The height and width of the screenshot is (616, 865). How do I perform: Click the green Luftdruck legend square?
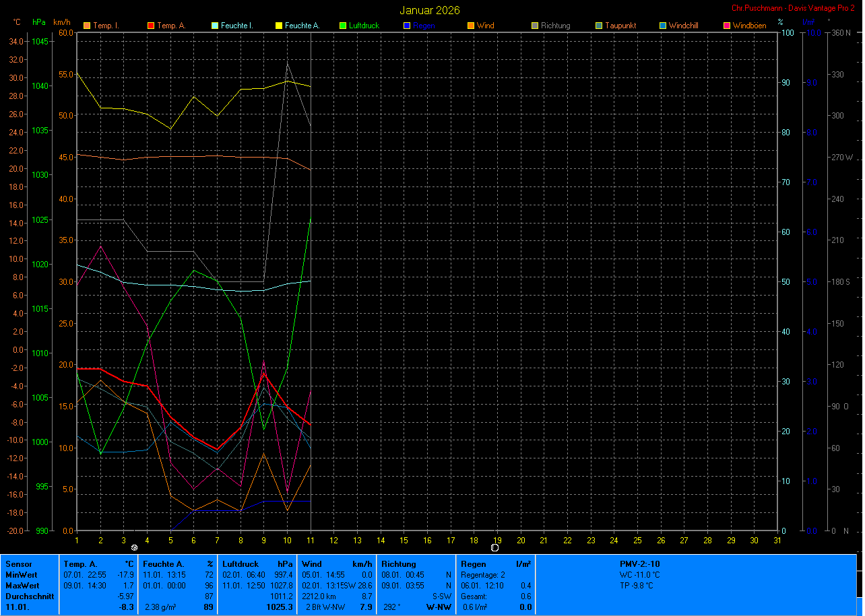pyautogui.click(x=343, y=26)
